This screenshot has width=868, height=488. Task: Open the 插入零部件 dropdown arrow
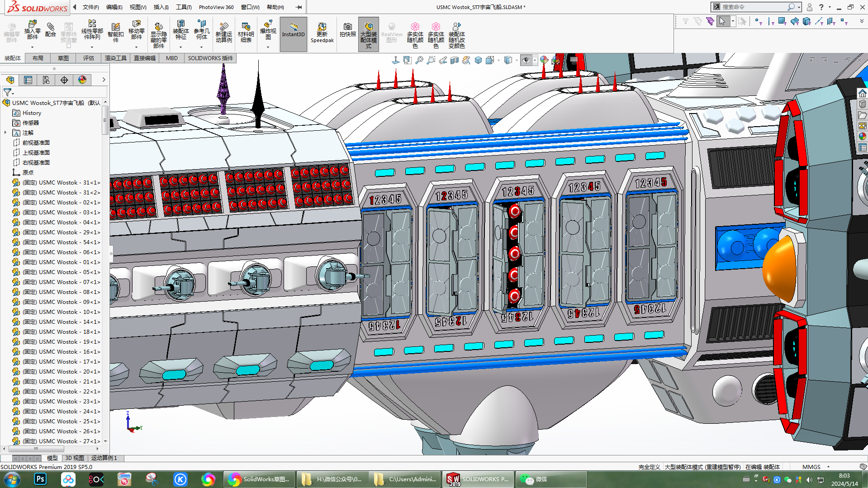coord(32,47)
